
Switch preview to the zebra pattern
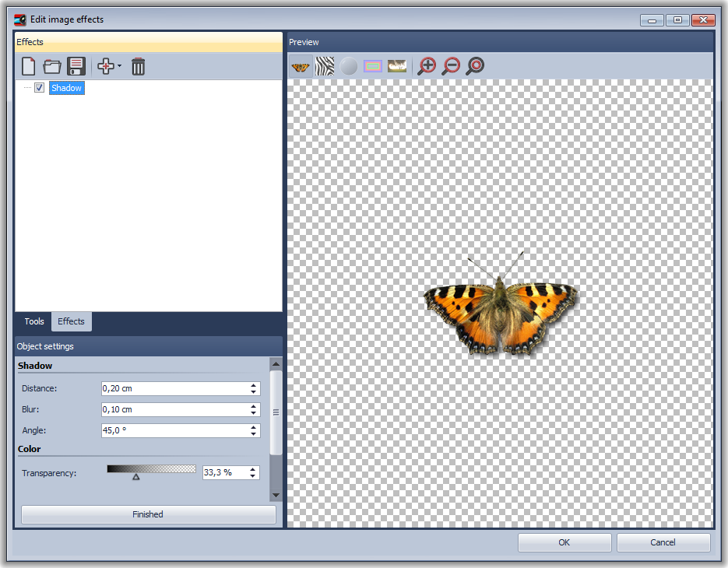tap(325, 66)
